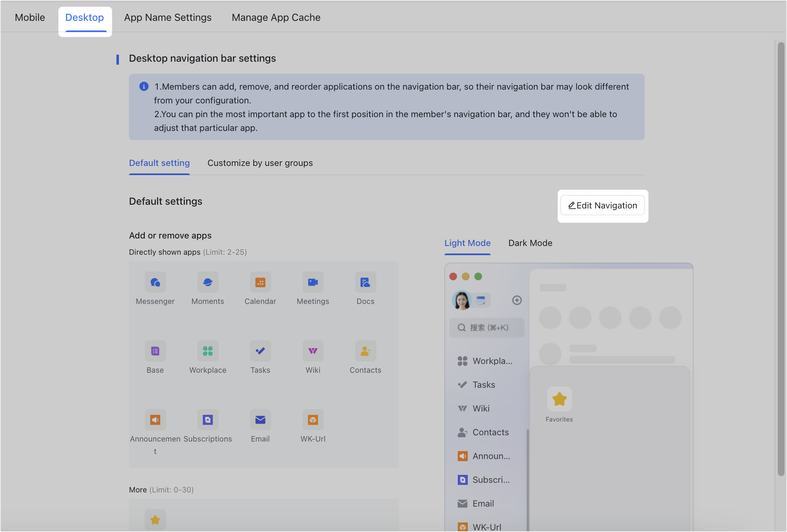Image resolution: width=787 pixels, height=532 pixels.
Task: Click the profile avatar in preview
Action: pyautogui.click(x=462, y=300)
